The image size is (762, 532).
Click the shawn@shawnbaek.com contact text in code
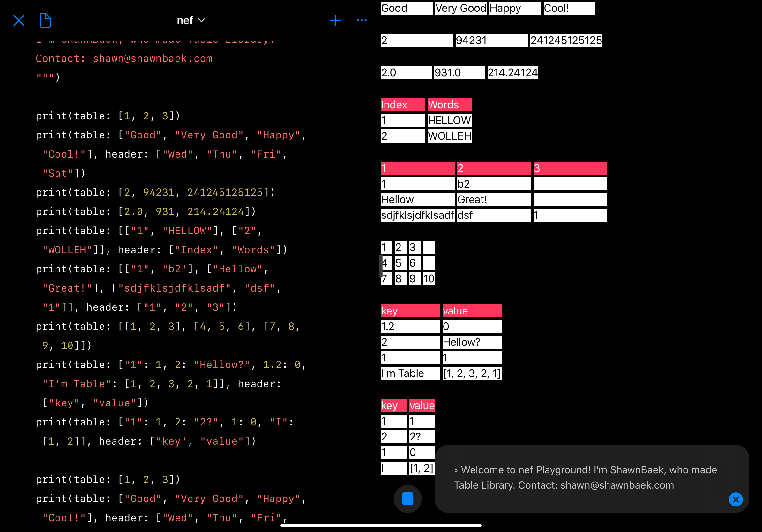[152, 59]
